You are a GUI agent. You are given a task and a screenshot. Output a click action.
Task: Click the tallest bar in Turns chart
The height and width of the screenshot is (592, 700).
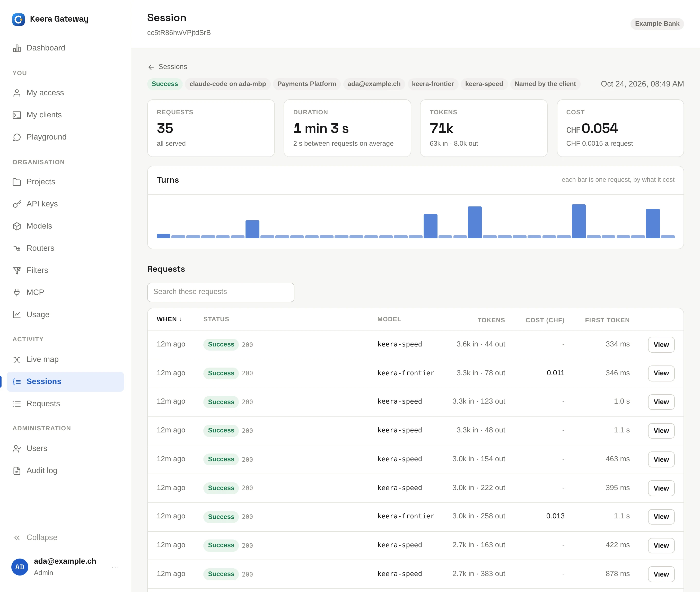(579, 221)
